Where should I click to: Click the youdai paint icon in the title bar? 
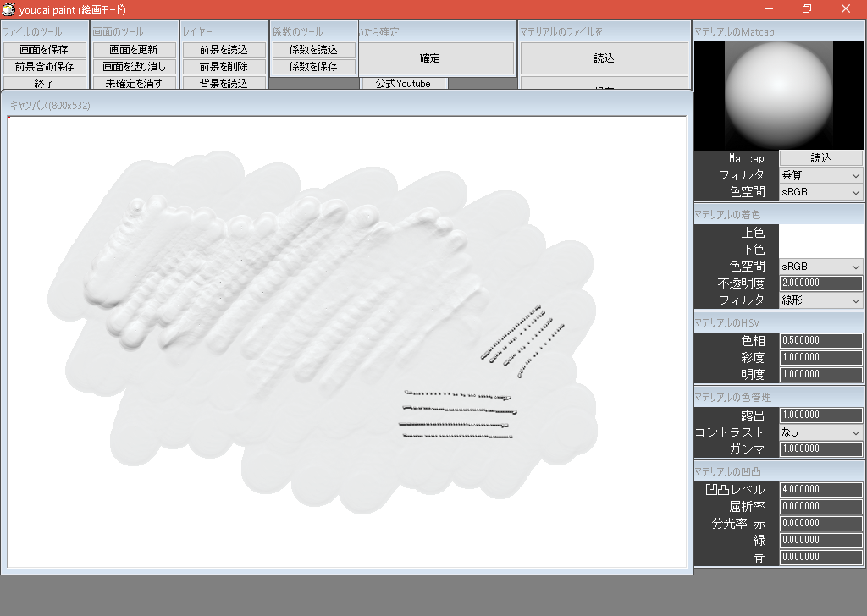point(8,9)
